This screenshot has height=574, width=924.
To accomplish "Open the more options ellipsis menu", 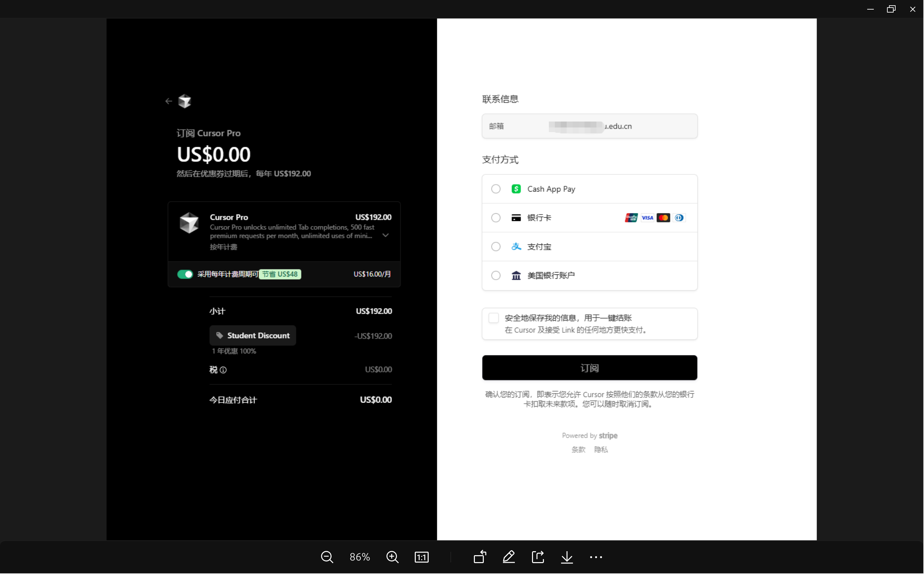I will click(x=596, y=557).
